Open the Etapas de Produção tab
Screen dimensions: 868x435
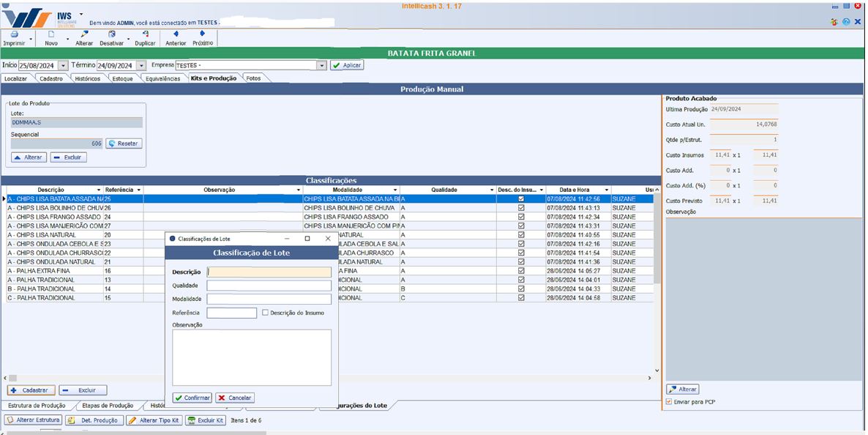click(108, 405)
